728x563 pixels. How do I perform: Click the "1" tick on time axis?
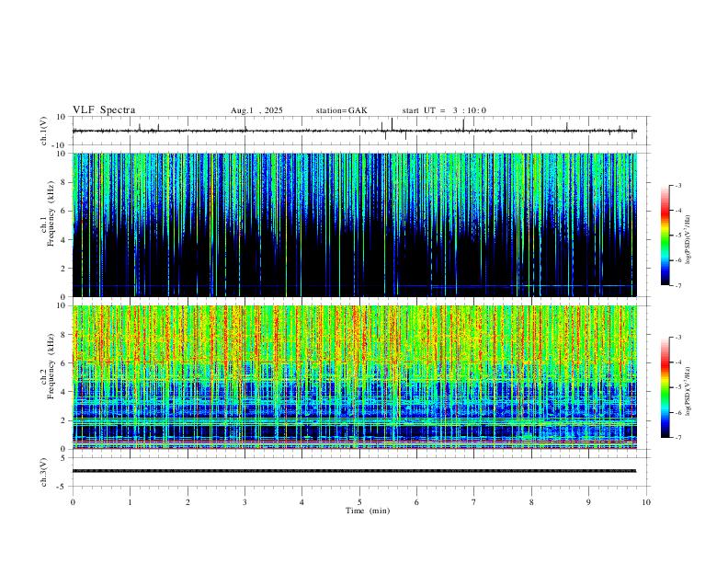tap(130, 502)
